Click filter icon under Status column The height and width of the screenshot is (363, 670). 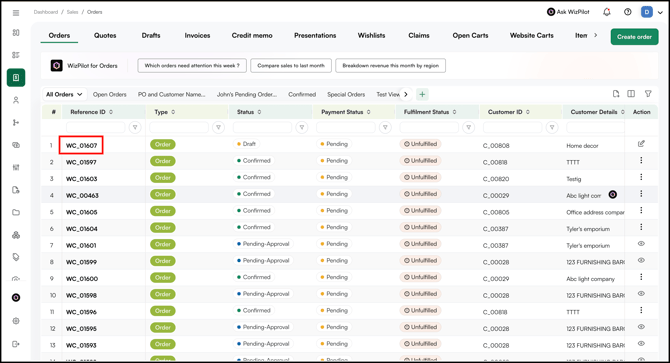point(302,127)
